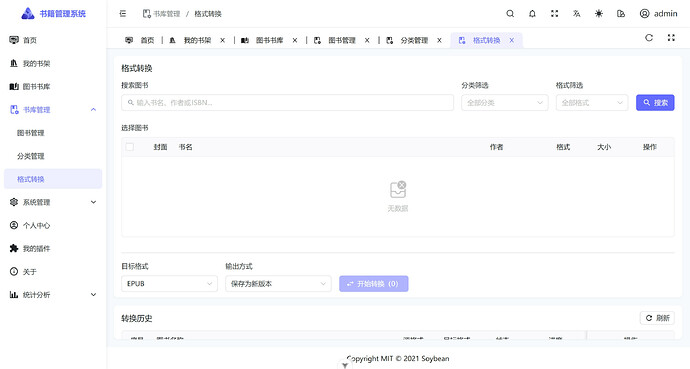Click the 系统管理 gear icon
The width and height of the screenshot is (690, 369).
tap(14, 202)
